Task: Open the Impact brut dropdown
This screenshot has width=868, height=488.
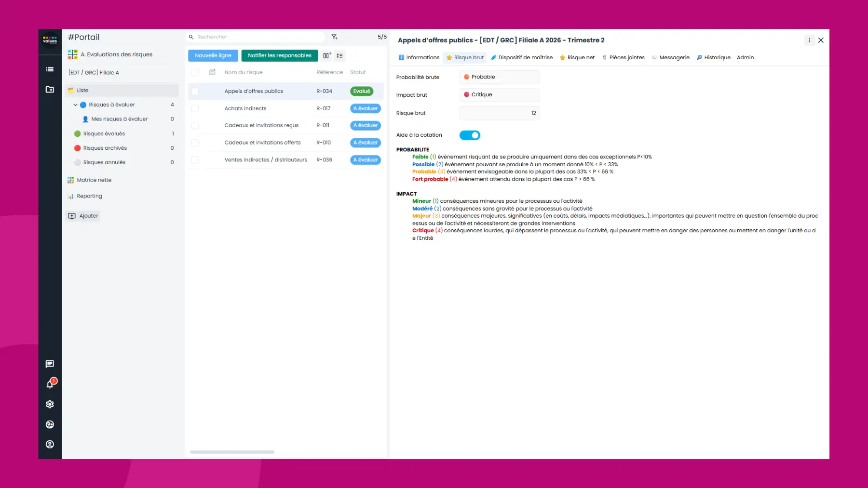Action: coord(499,95)
